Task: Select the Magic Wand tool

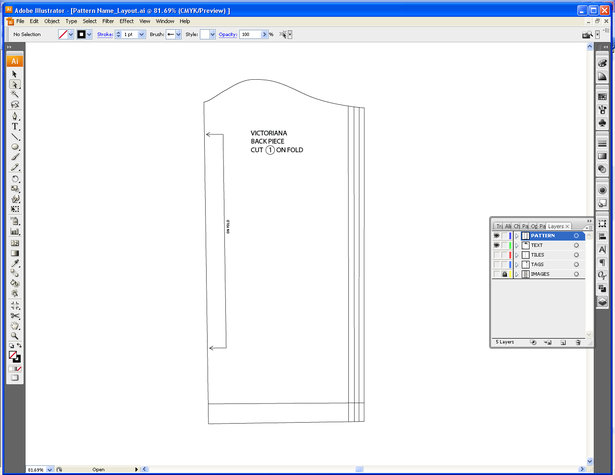Action: click(x=15, y=95)
